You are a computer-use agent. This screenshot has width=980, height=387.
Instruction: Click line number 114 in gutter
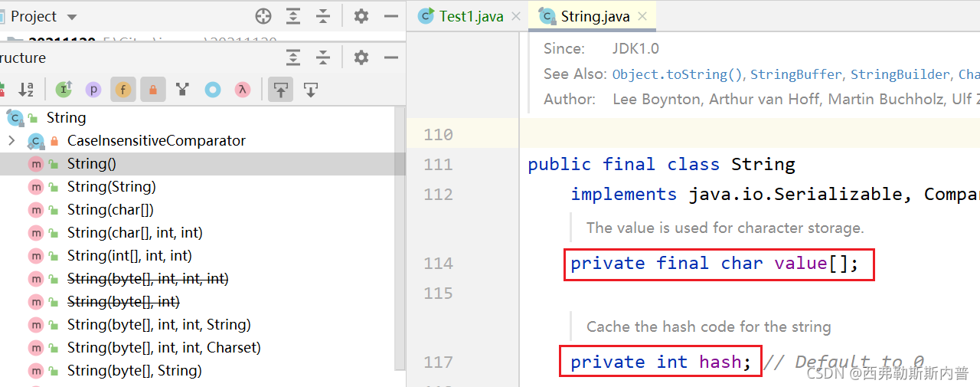pyautogui.click(x=438, y=263)
